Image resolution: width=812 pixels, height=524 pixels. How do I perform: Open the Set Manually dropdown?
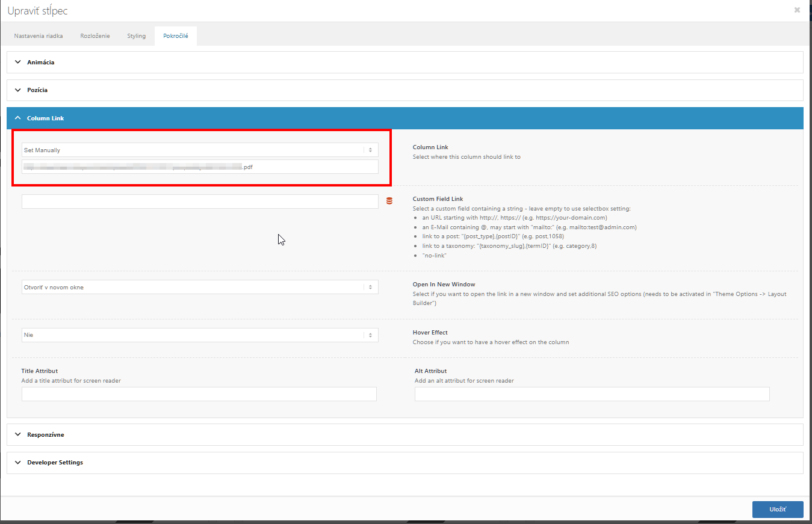[200, 150]
